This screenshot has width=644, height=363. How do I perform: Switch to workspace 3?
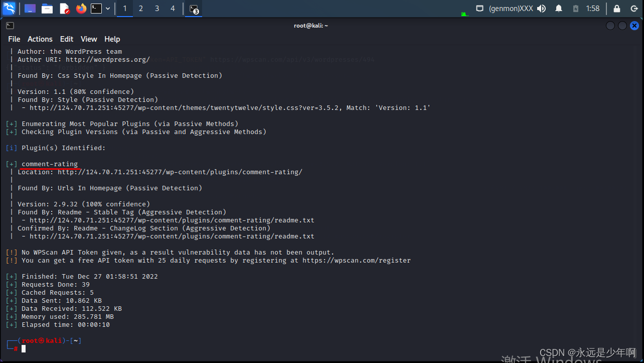pyautogui.click(x=157, y=9)
